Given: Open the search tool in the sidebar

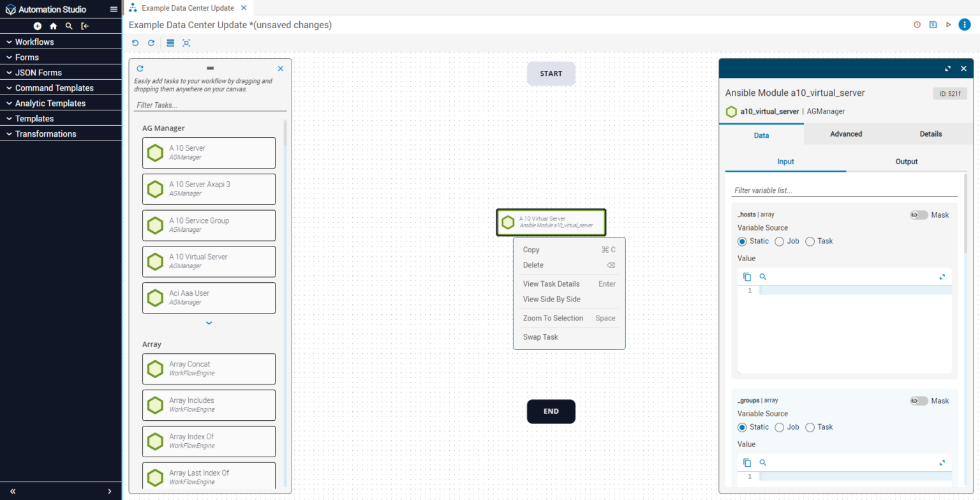Looking at the screenshot, I should 69,26.
